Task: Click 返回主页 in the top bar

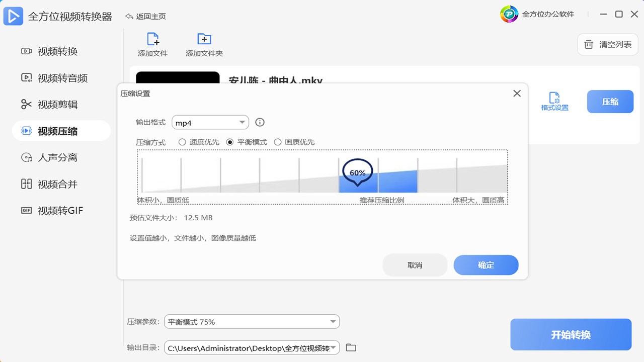Action: (x=146, y=16)
